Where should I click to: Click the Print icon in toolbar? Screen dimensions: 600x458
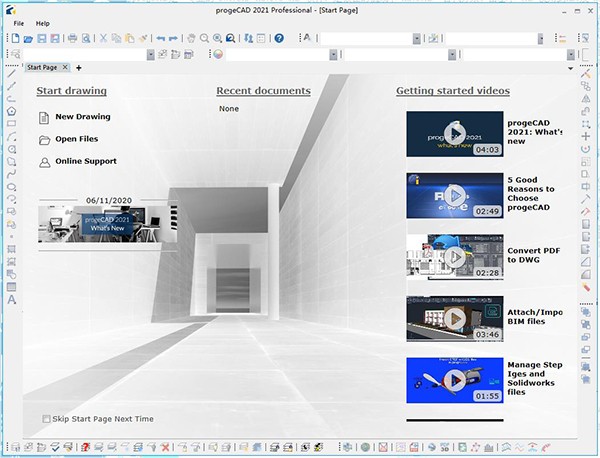pyautogui.click(x=72, y=38)
